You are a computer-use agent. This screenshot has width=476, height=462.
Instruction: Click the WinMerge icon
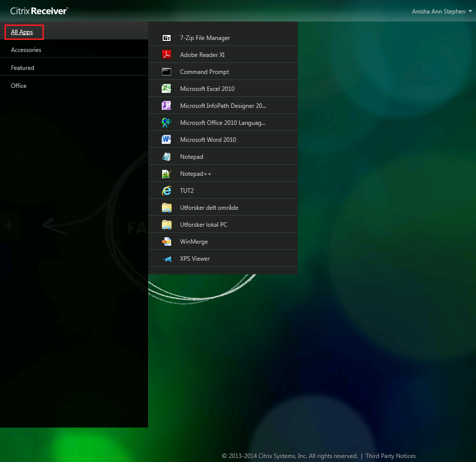coord(166,242)
